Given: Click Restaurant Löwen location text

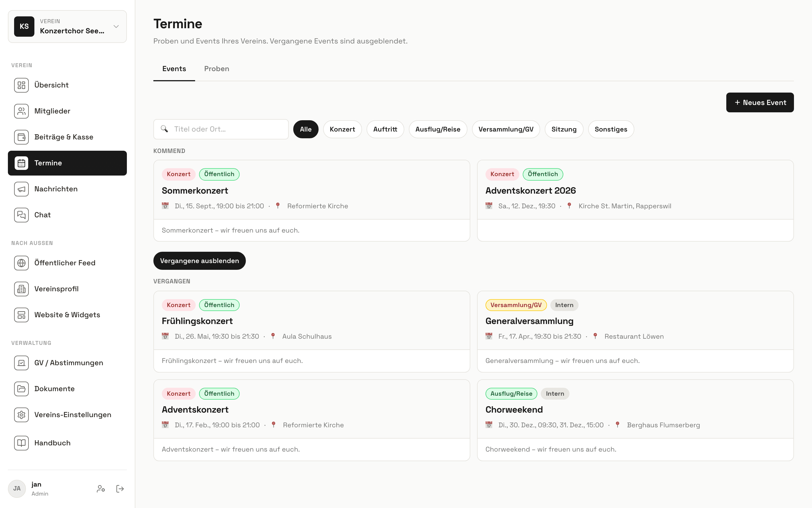Looking at the screenshot, I should coord(634,336).
